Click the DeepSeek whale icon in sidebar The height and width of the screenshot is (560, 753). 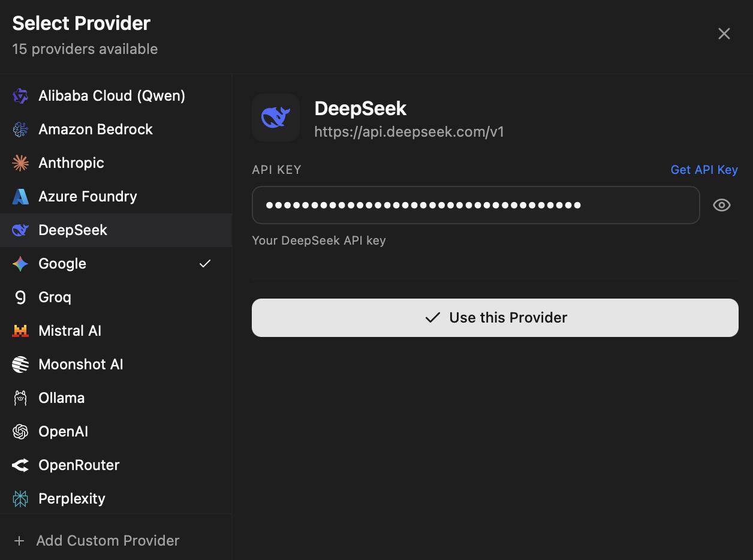20,230
